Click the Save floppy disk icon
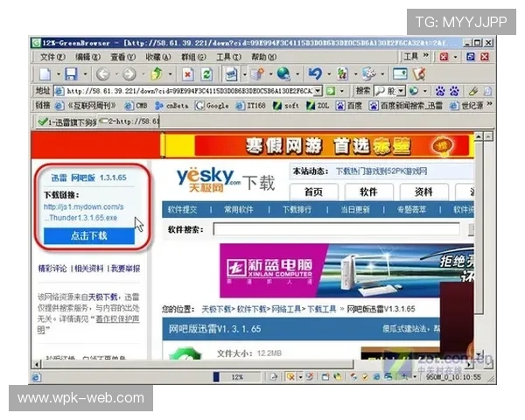Viewport: 525px width, 420px height. pos(71,74)
